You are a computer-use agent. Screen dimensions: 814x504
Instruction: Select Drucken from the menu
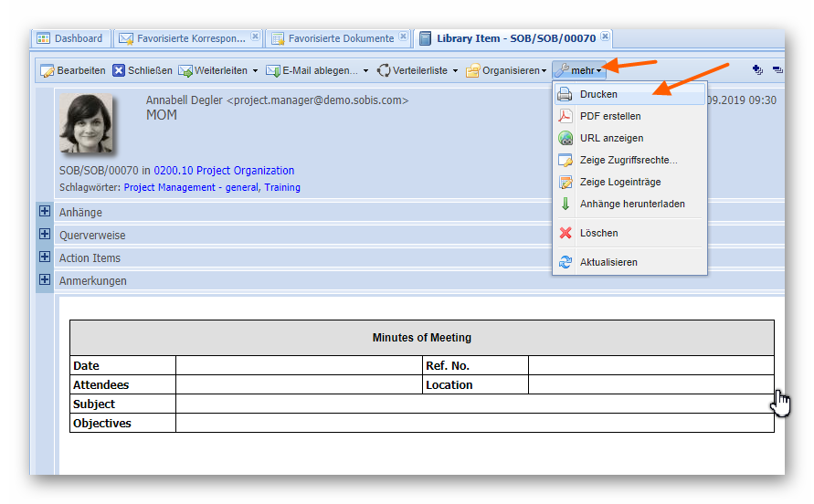598,94
